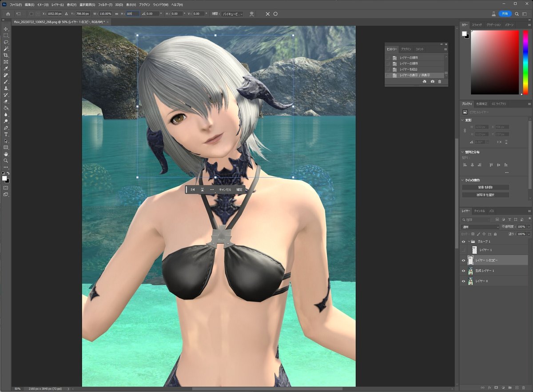Open more options in the floating transform bar

click(212, 189)
